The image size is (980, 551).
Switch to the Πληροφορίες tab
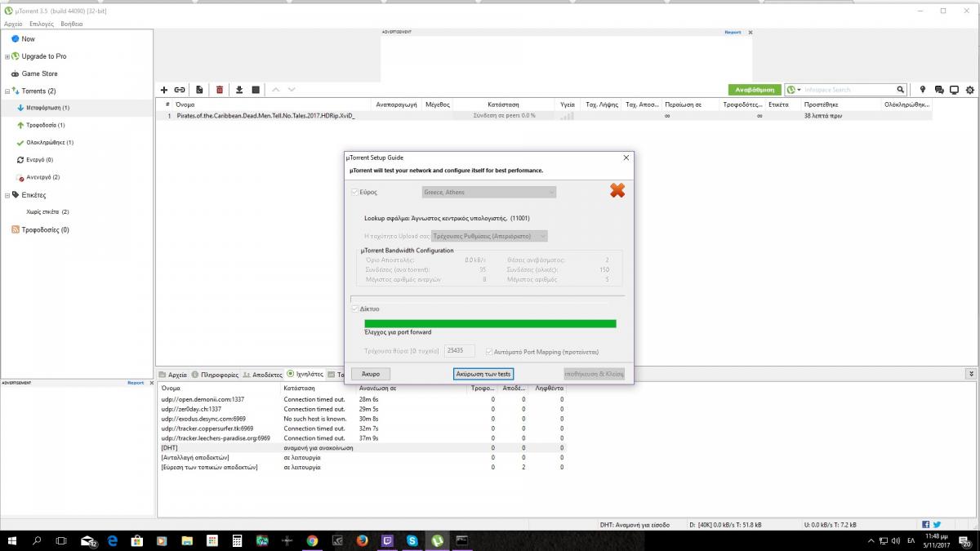click(x=216, y=375)
